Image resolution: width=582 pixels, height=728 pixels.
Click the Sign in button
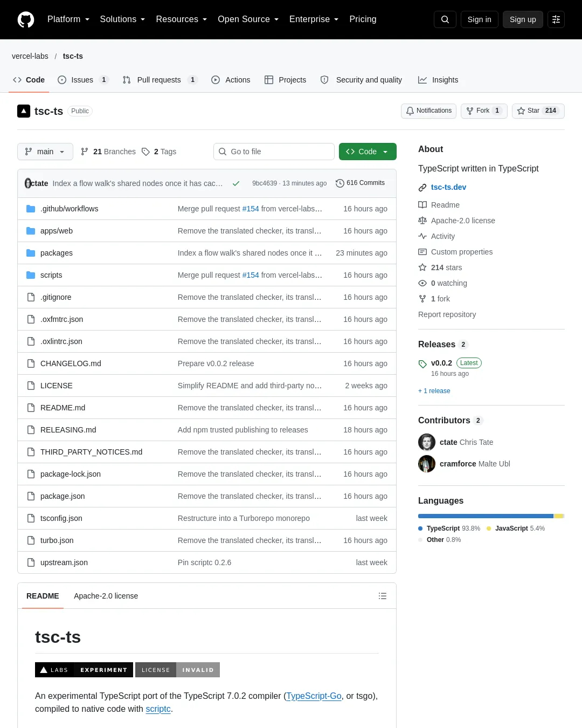click(x=479, y=19)
